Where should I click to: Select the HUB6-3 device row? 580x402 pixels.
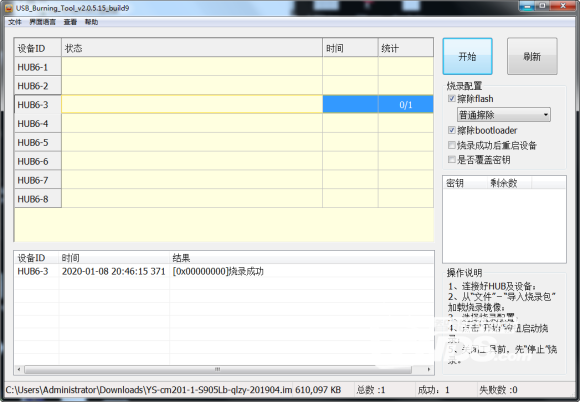click(x=224, y=104)
